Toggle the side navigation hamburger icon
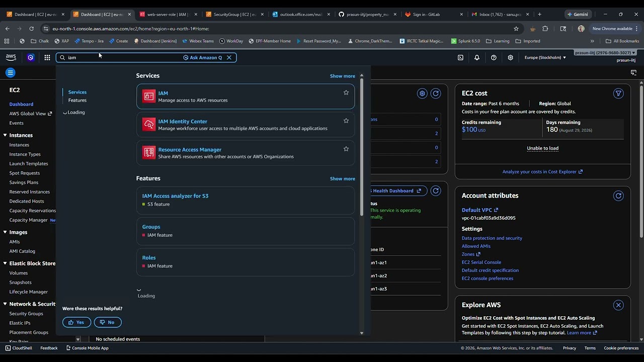 coord(10,73)
